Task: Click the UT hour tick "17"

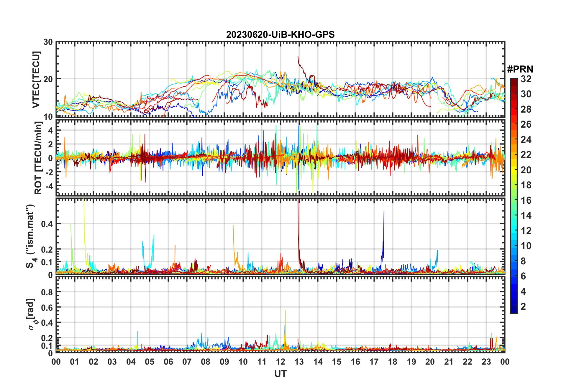Action: (374, 362)
